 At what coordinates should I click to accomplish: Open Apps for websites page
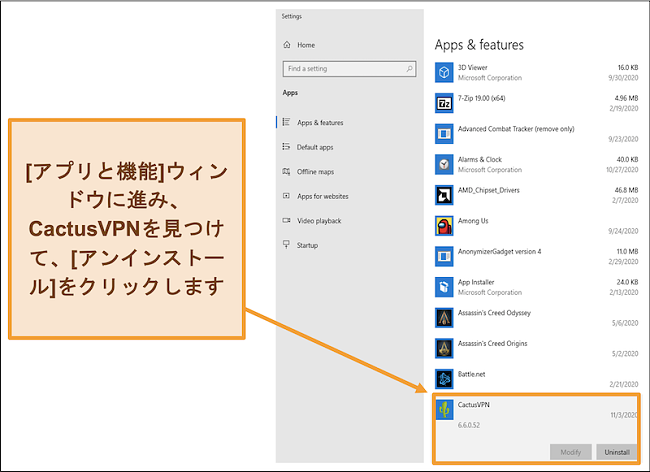(x=323, y=196)
